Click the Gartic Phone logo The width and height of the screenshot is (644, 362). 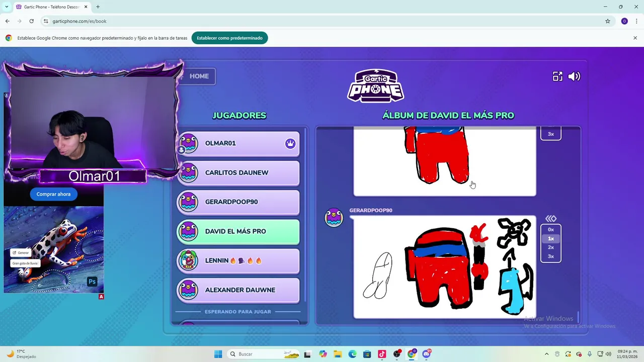pyautogui.click(x=376, y=85)
